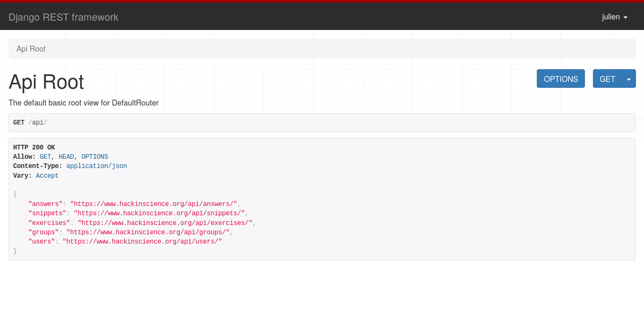
Task: Open the julien user dropdown menu
Action: (x=614, y=17)
